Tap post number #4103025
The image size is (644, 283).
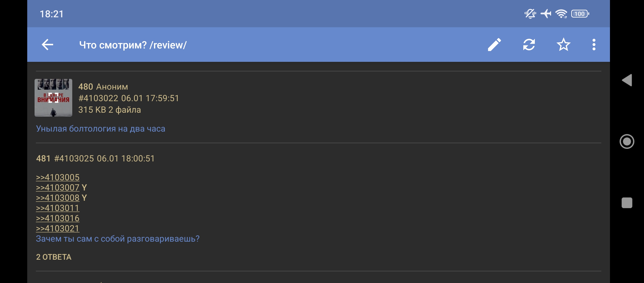(74, 159)
